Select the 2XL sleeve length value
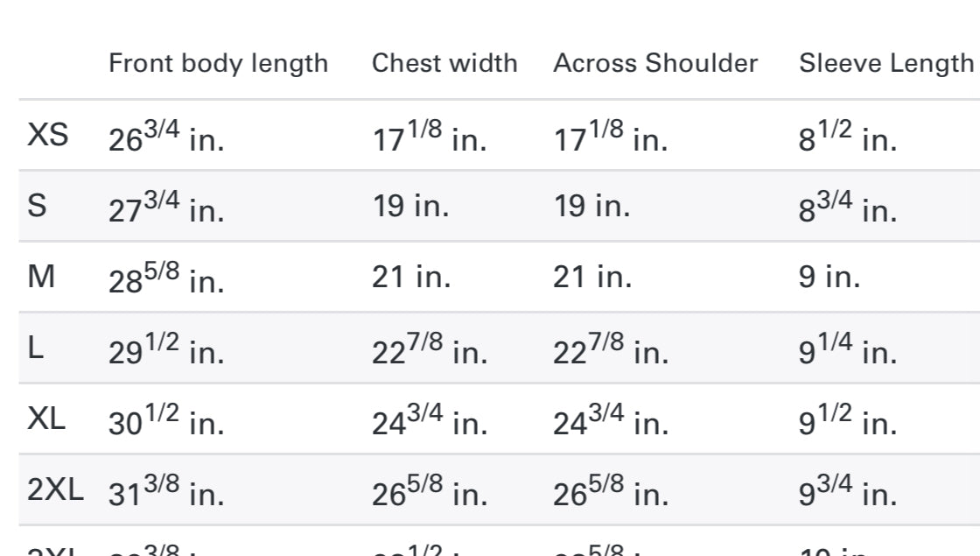980x556 pixels. click(848, 492)
